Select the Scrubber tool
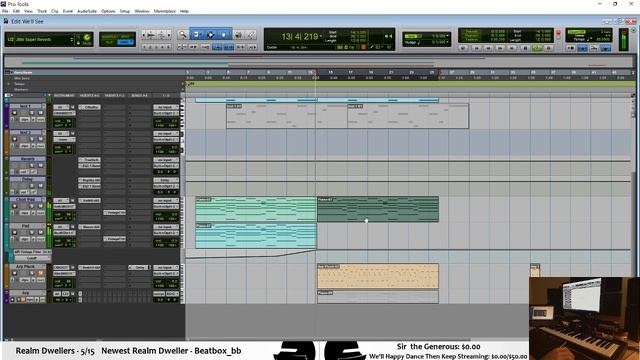Image resolution: width=640 pixels, height=360 pixels. [x=238, y=35]
